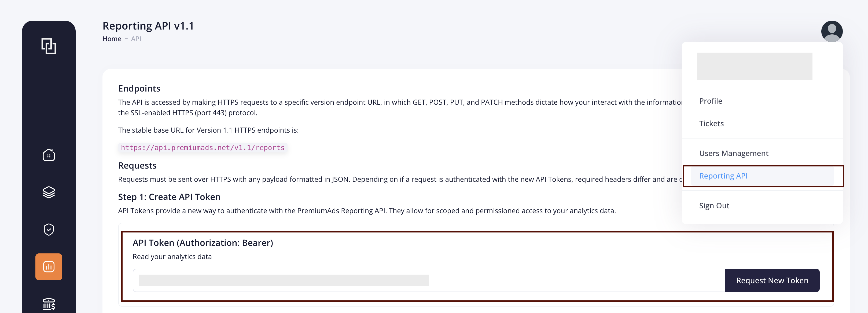The image size is (868, 313).
Task: Select the bank billing icon at sidebar bottom
Action: coord(49,304)
